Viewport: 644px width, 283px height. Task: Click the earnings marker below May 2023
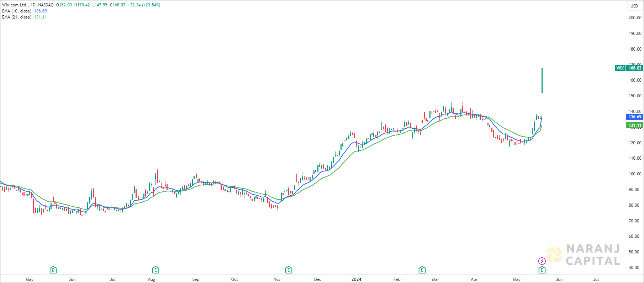(53, 270)
